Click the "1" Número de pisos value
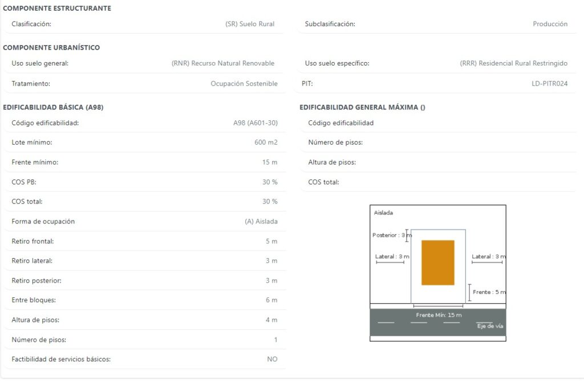Viewport: 584px width, 392px height. (x=275, y=340)
